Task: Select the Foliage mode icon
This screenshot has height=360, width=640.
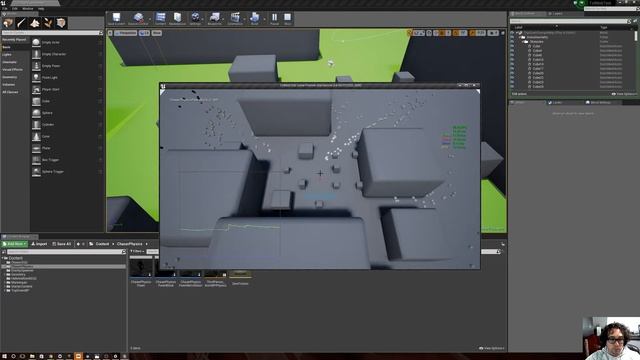Action: pos(48,23)
